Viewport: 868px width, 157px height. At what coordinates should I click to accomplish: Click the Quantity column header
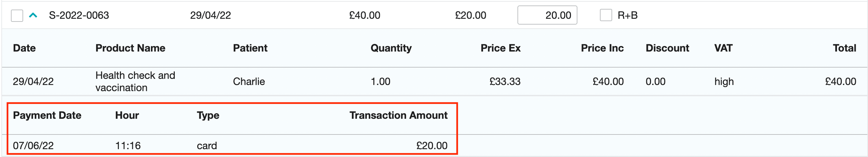pyautogui.click(x=391, y=48)
